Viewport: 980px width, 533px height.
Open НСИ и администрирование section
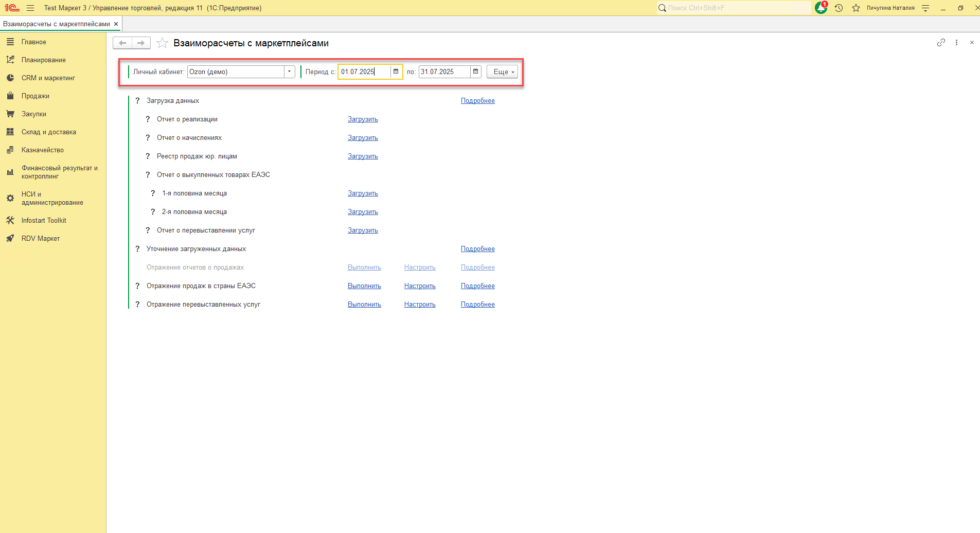(53, 199)
